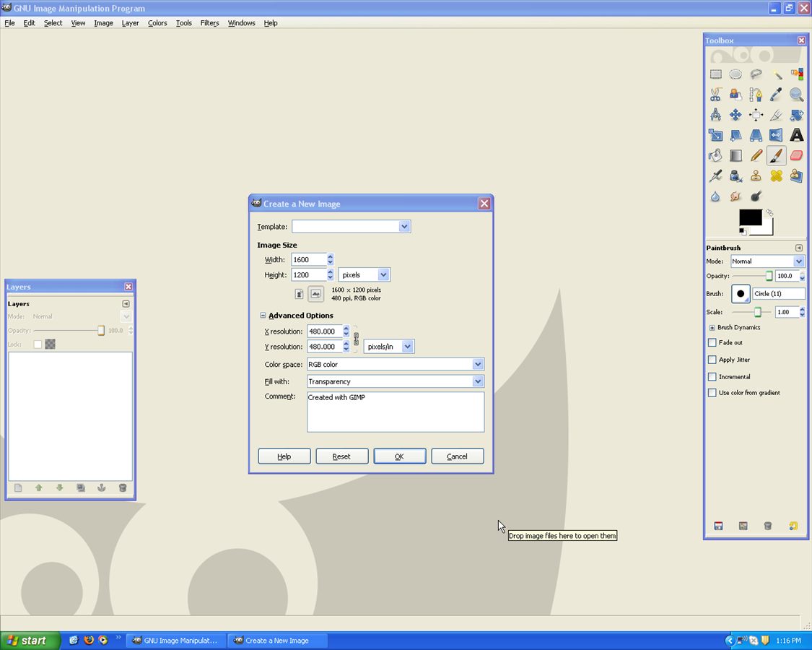Open the File menu
This screenshot has width=812, height=650.
click(10, 23)
